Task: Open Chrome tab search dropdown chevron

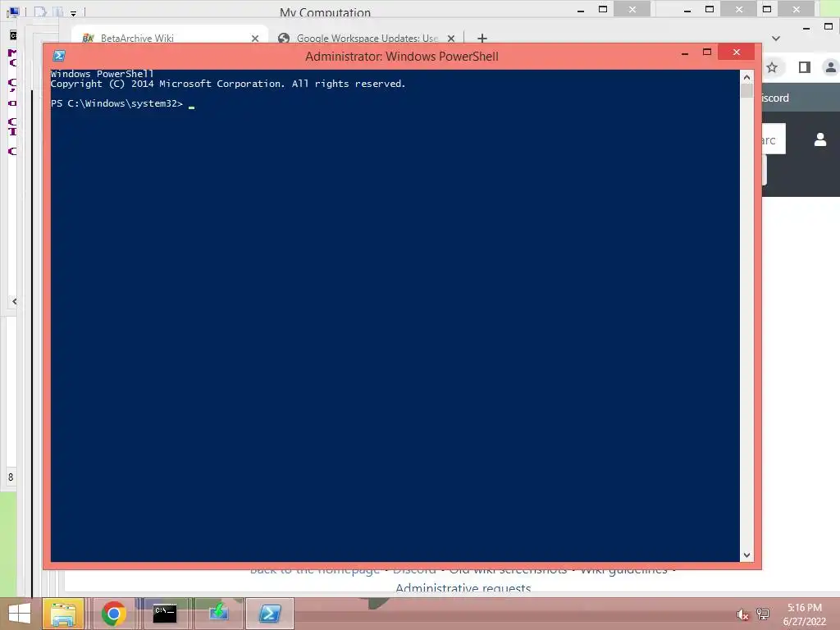Action: coord(776,39)
